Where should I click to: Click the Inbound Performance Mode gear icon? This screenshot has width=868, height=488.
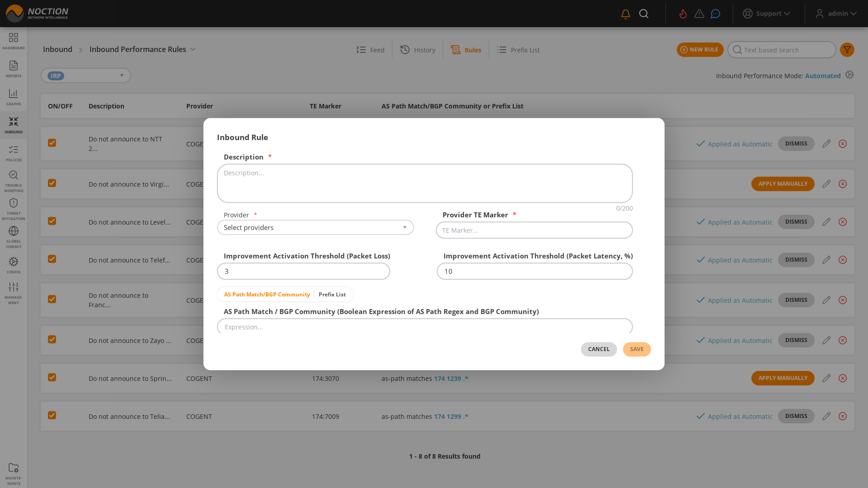(x=850, y=75)
